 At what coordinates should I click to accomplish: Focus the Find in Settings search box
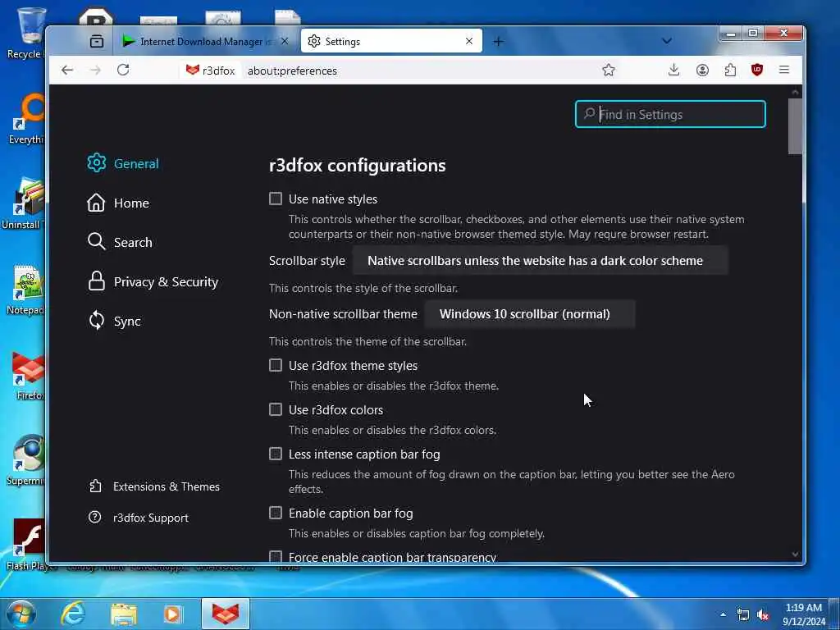670,114
